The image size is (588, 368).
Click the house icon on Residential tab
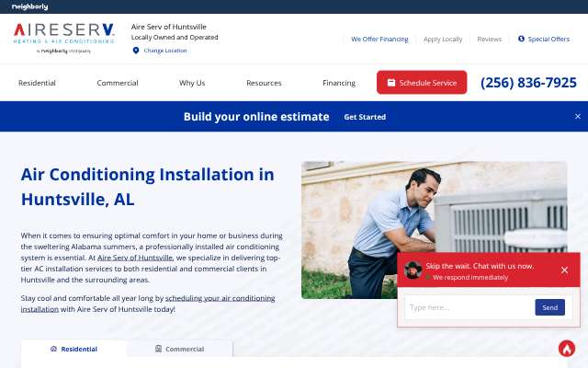[x=53, y=349]
